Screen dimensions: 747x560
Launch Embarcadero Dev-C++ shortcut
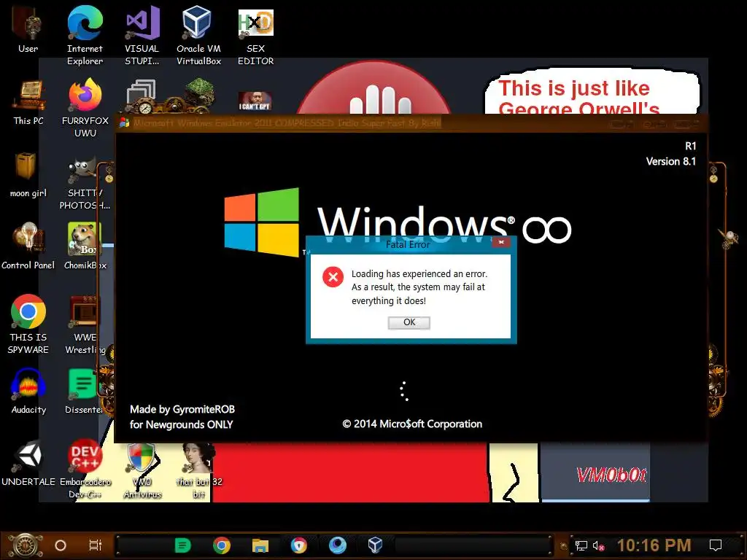pyautogui.click(x=85, y=469)
